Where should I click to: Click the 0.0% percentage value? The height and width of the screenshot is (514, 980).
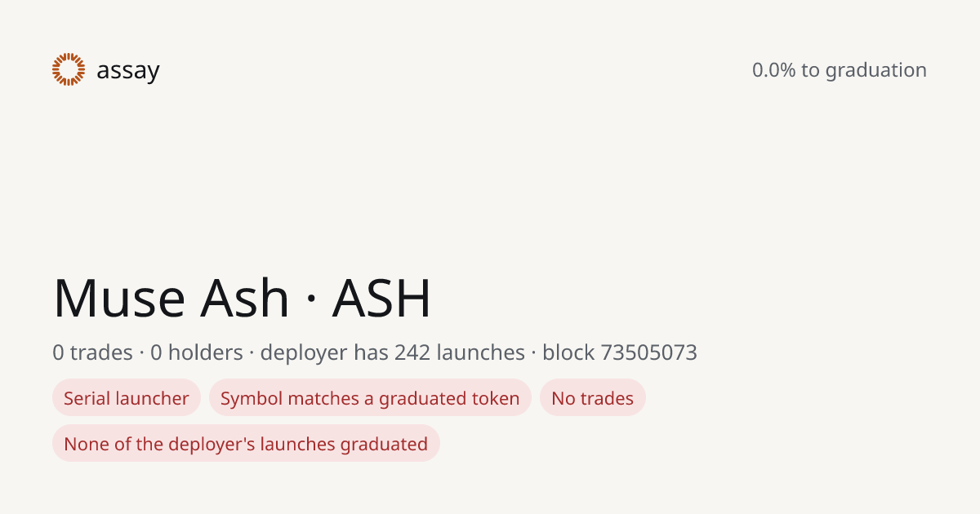774,70
